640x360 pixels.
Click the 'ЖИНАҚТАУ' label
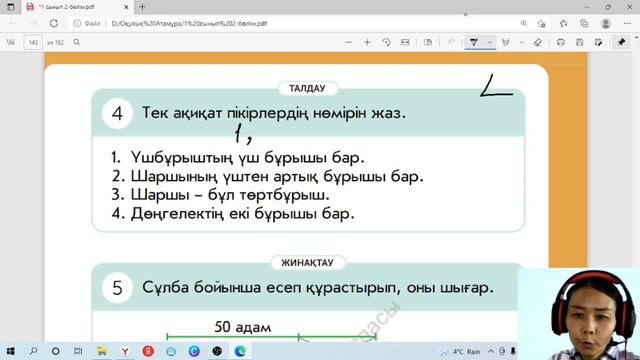(307, 263)
